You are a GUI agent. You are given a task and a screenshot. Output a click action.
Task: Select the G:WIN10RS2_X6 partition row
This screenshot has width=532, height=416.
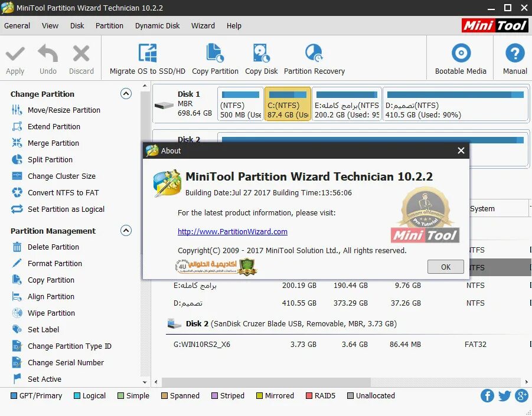[349, 345]
